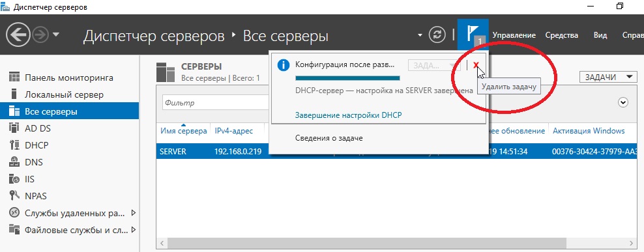
Task: Open the Управление menu
Action: click(514, 35)
